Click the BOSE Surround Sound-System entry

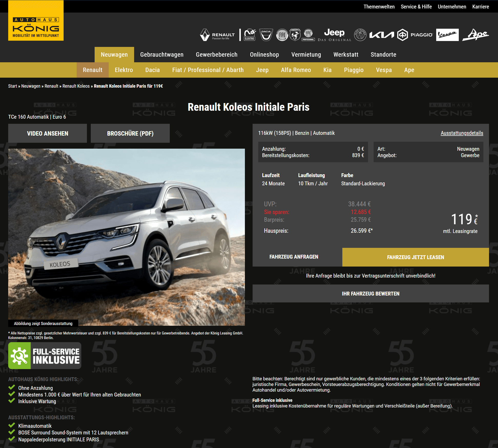[x=73, y=433]
